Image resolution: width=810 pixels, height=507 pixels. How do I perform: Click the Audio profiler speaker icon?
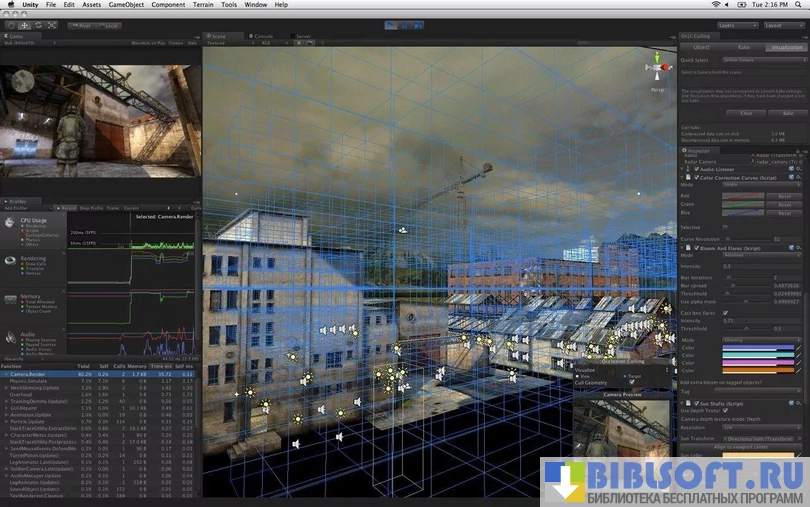[10, 338]
